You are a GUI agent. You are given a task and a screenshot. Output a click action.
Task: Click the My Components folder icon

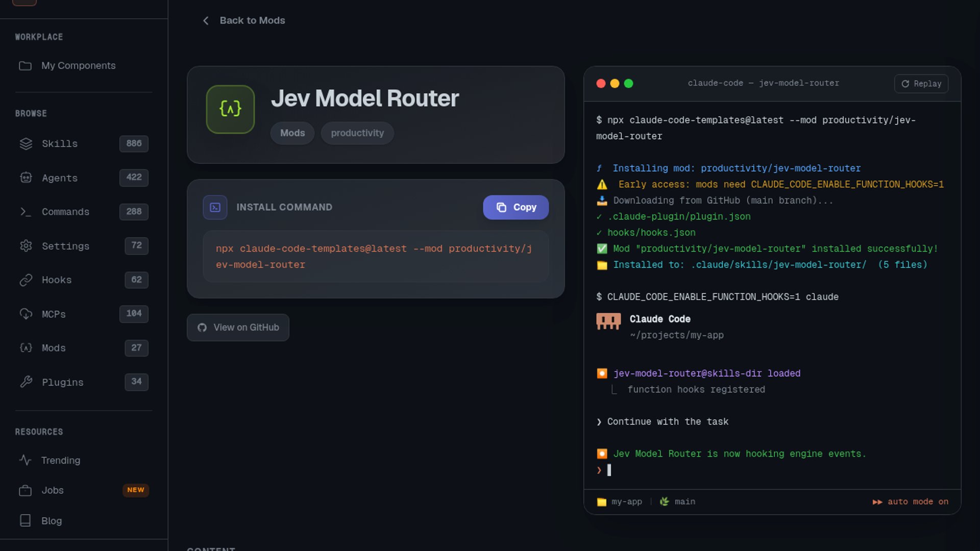coord(25,66)
